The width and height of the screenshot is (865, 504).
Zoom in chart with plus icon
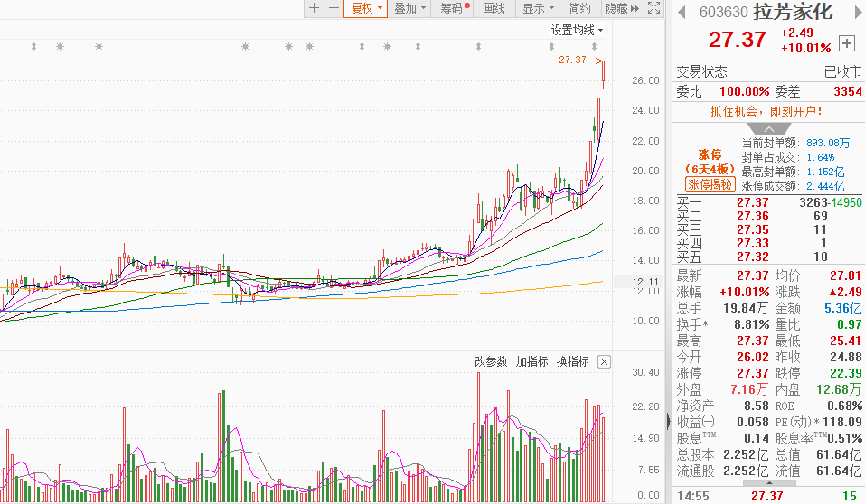click(314, 8)
